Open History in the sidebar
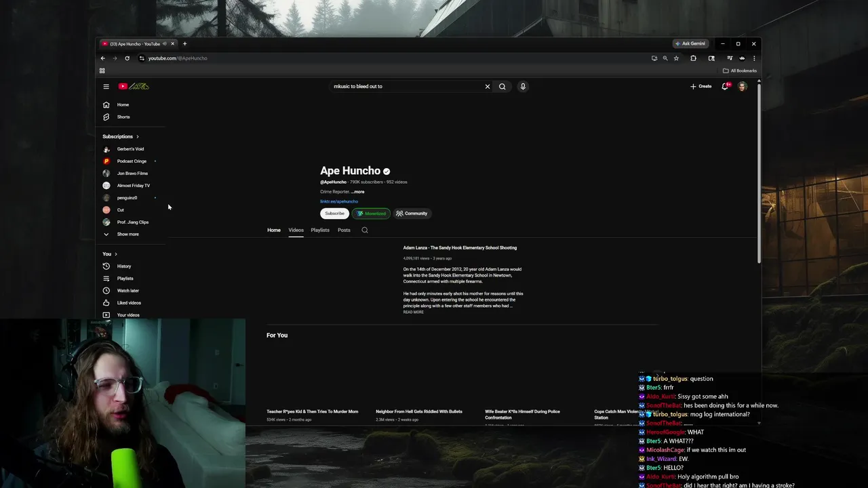868x488 pixels. click(x=123, y=266)
